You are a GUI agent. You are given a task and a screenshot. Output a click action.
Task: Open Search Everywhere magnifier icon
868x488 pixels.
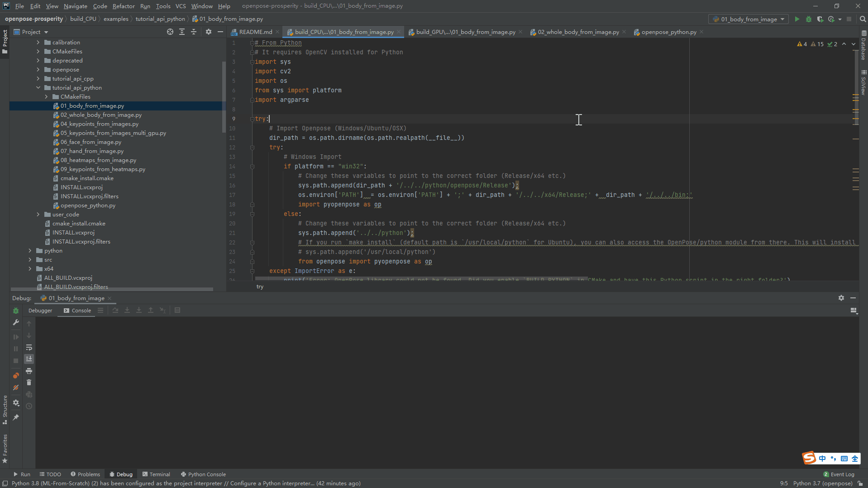pos(863,19)
